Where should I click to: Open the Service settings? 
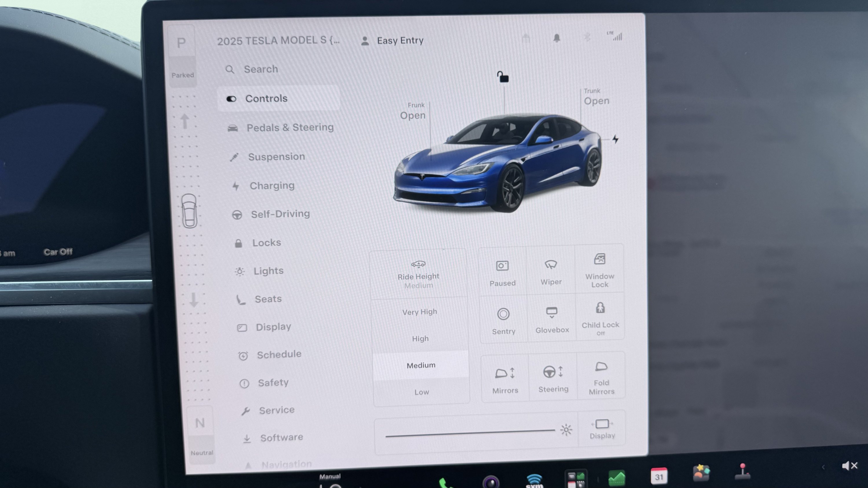tap(268, 410)
